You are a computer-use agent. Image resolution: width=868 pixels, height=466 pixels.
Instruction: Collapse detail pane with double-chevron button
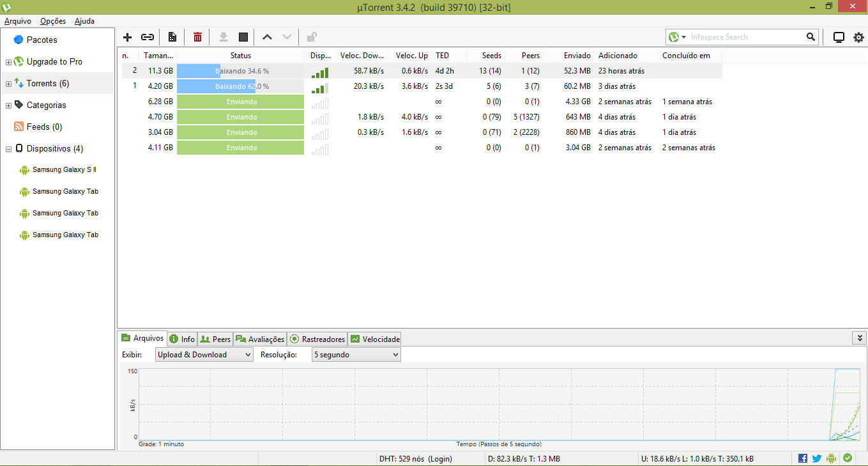860,338
